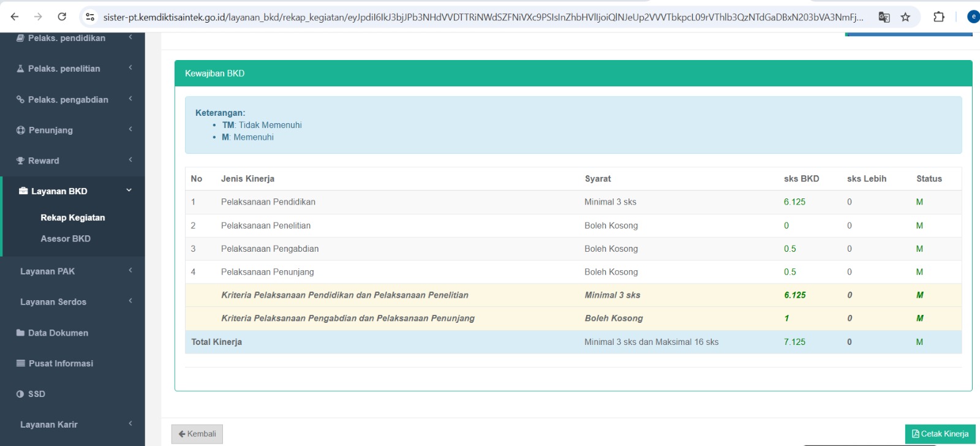Click the browser back arrow

[15, 17]
